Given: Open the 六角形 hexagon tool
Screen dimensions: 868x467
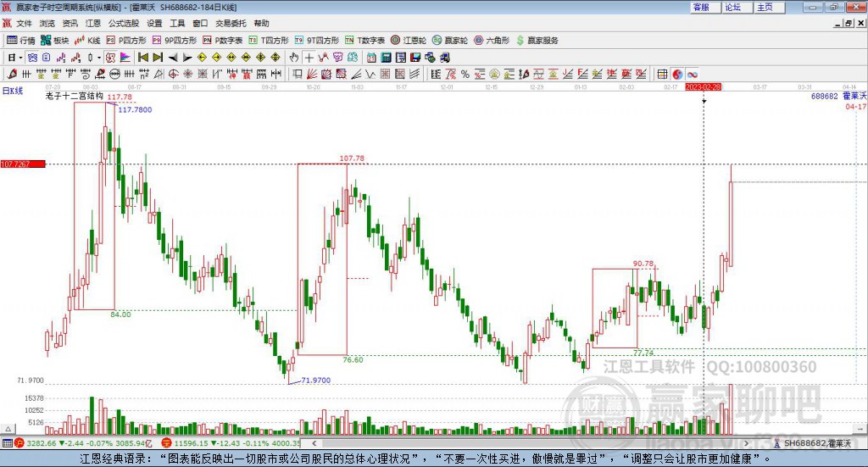Looking at the screenshot, I should [492, 41].
